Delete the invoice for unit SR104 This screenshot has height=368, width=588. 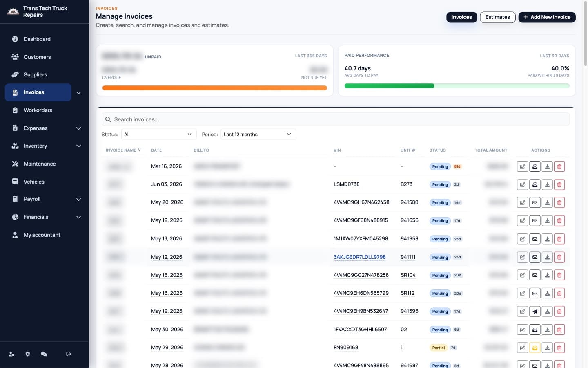[x=559, y=275]
